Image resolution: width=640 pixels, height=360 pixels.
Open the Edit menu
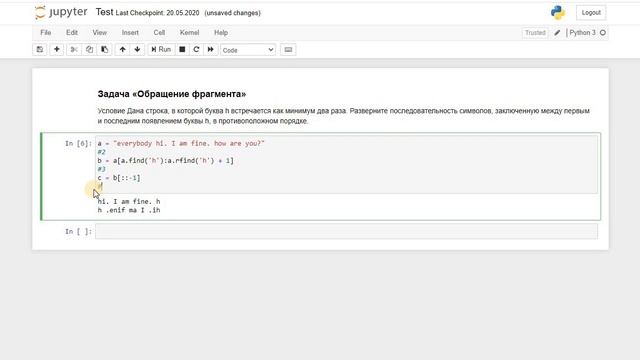pyautogui.click(x=72, y=33)
